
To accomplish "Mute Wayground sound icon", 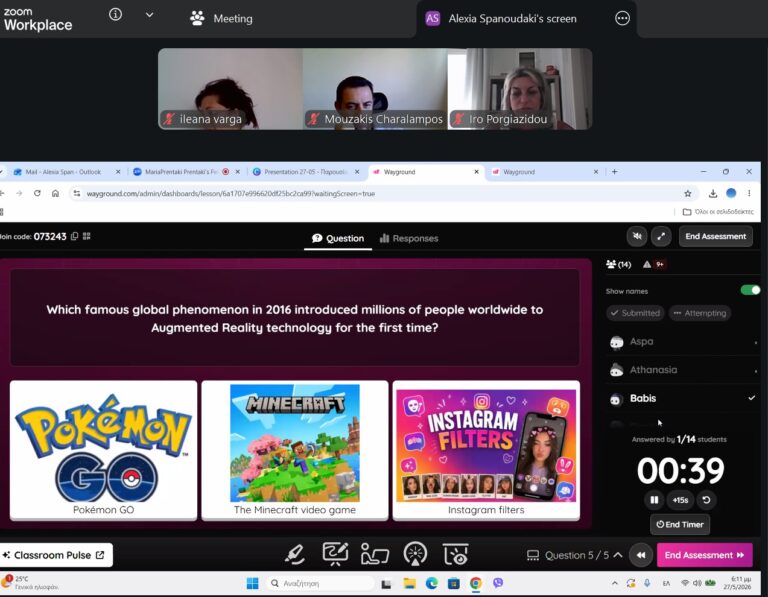I will [637, 237].
